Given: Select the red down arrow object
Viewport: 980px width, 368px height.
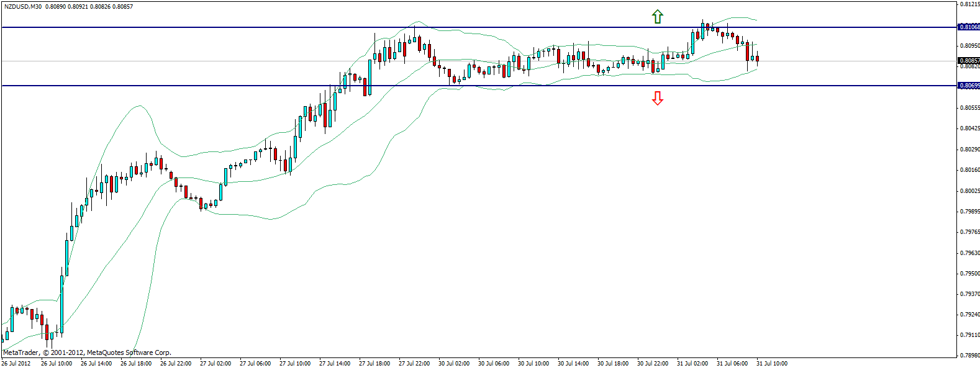Looking at the screenshot, I should (x=658, y=98).
